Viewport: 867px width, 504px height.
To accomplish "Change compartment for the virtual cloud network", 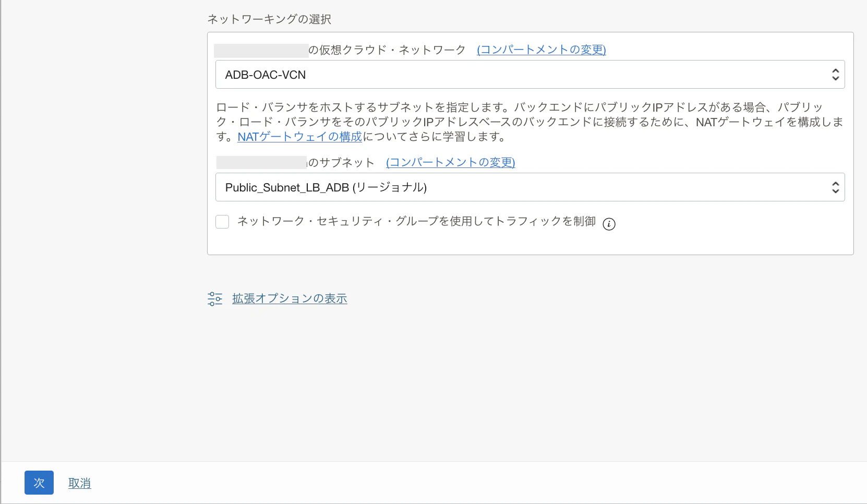I will click(541, 50).
